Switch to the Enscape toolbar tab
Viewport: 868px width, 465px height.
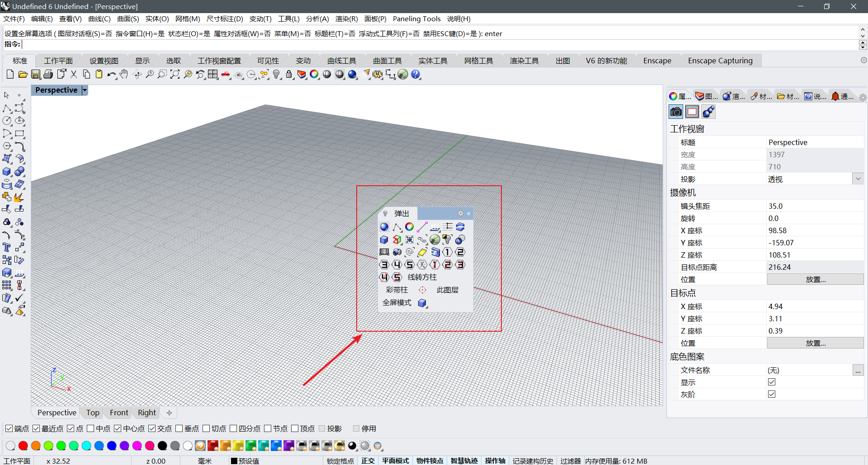coord(657,61)
